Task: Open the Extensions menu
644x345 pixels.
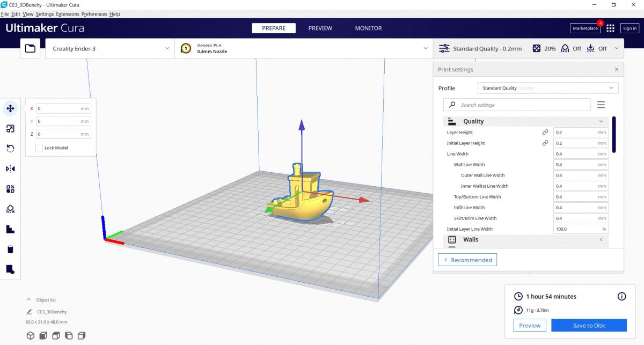Action: [68, 14]
